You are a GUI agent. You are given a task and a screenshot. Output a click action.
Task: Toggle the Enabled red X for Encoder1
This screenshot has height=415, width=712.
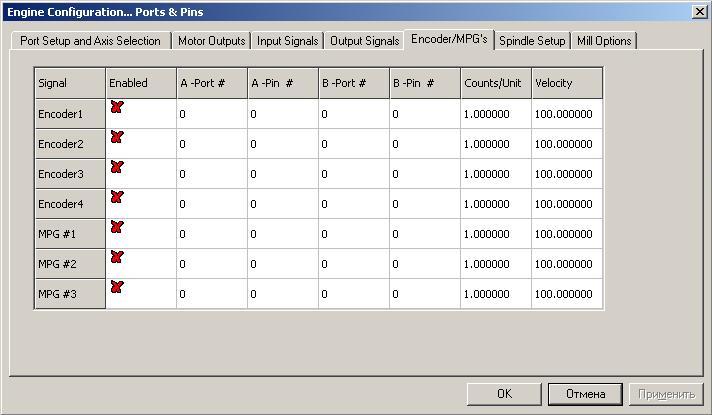pyautogui.click(x=117, y=107)
